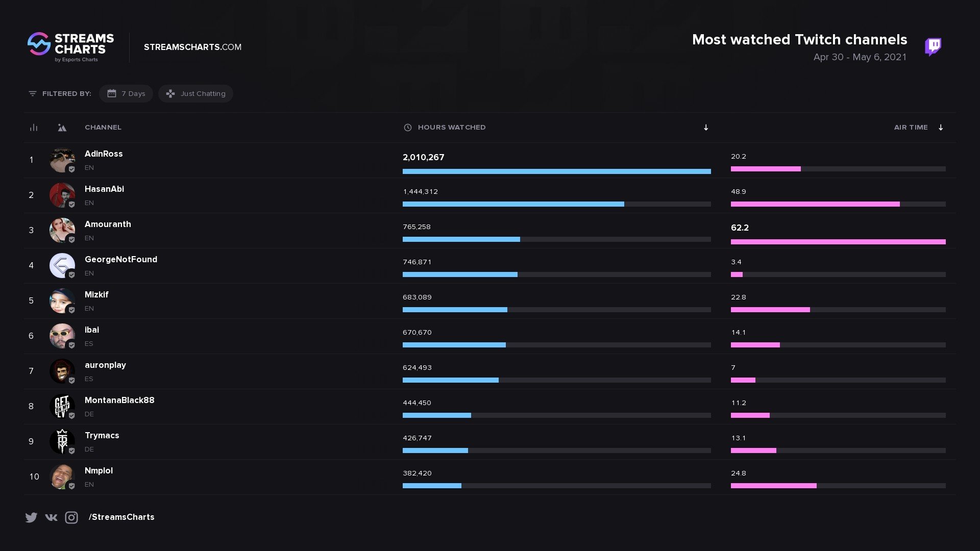Click the Twitch logo icon
The width and height of the screenshot is (980, 551).
933,47
